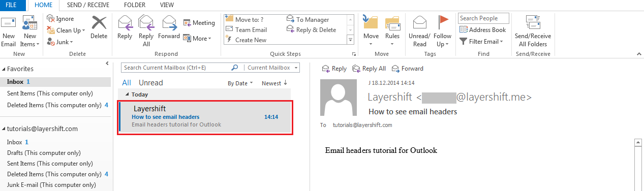Open the By Date sort dropdown
The image size is (644, 191).
pos(240,83)
